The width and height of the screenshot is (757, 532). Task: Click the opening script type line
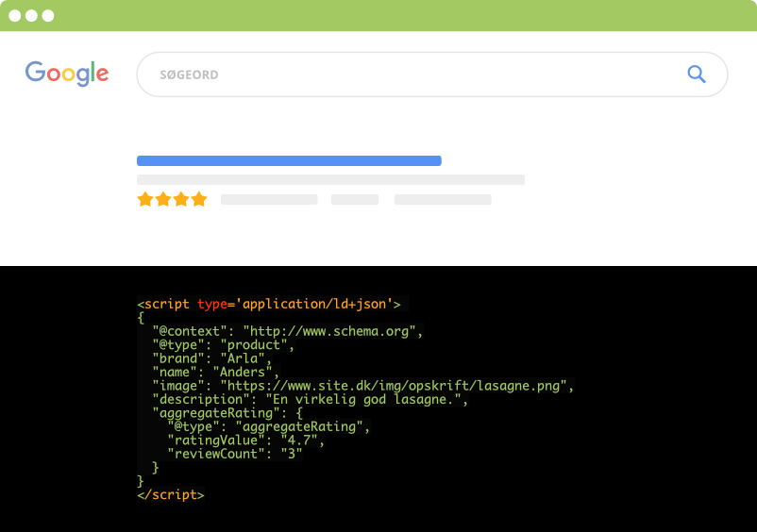(x=269, y=304)
